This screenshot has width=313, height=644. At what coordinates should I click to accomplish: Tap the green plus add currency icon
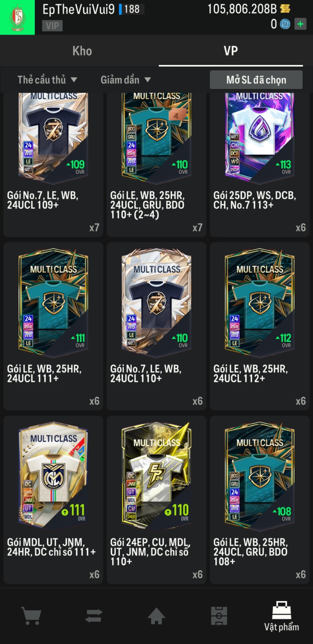(300, 24)
